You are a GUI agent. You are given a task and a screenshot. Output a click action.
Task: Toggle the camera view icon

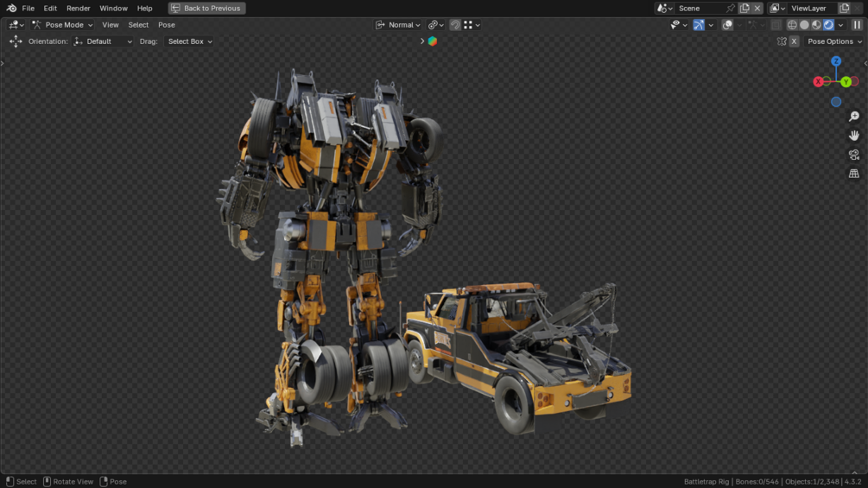(x=854, y=155)
